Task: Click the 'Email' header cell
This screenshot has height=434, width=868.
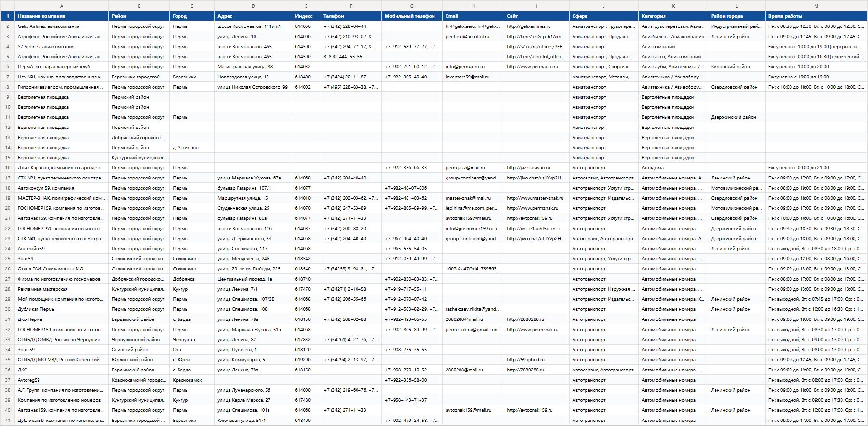Action: tap(473, 16)
